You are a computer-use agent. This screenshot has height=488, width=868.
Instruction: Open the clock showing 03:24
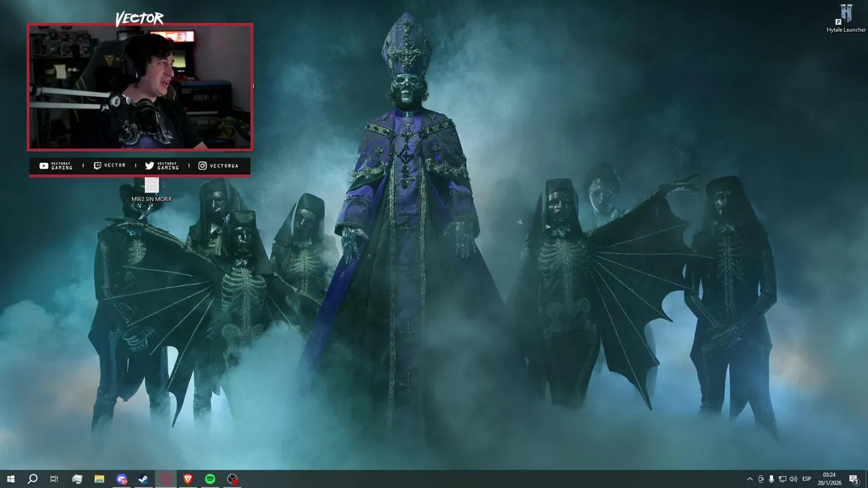coord(829,479)
